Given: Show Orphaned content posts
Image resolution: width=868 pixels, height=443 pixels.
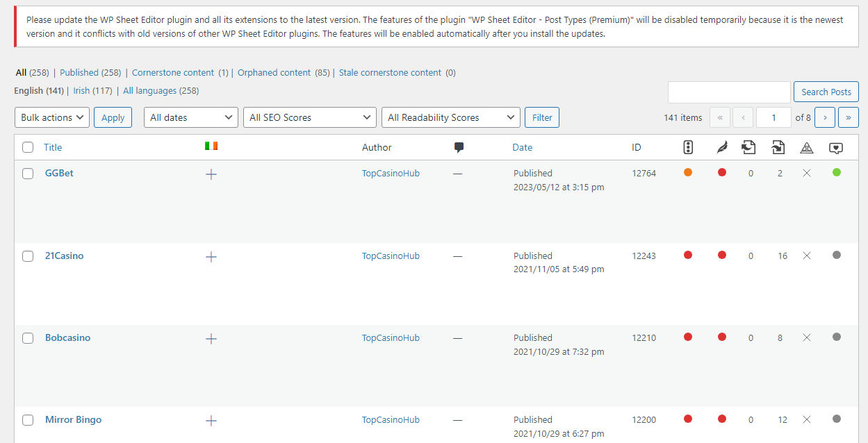Looking at the screenshot, I should 274,72.
